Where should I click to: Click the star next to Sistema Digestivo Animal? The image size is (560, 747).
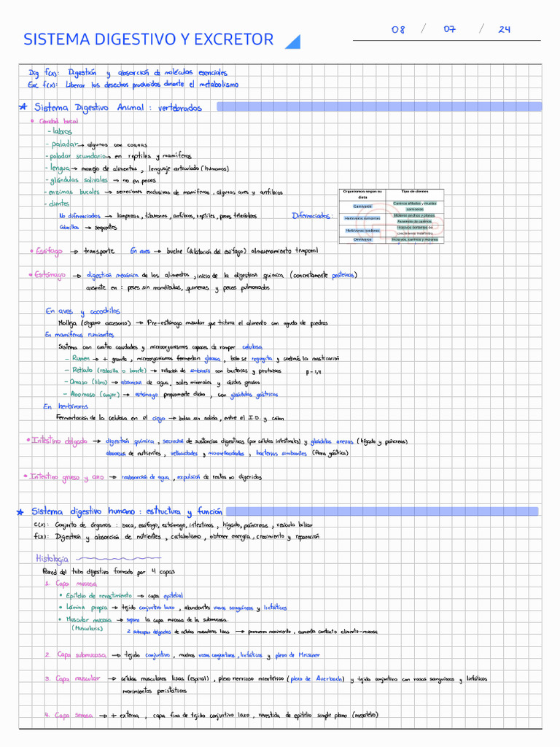point(24,107)
